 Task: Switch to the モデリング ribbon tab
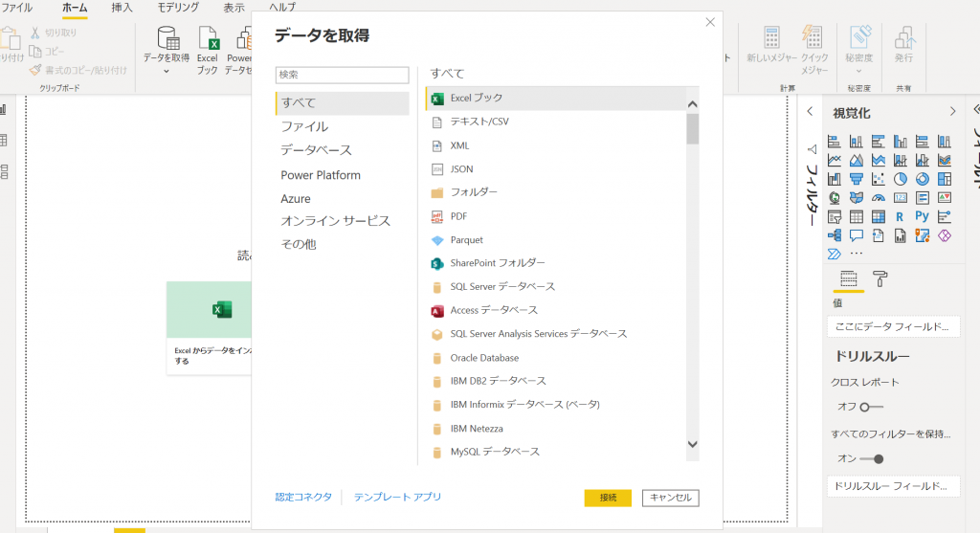point(177,8)
